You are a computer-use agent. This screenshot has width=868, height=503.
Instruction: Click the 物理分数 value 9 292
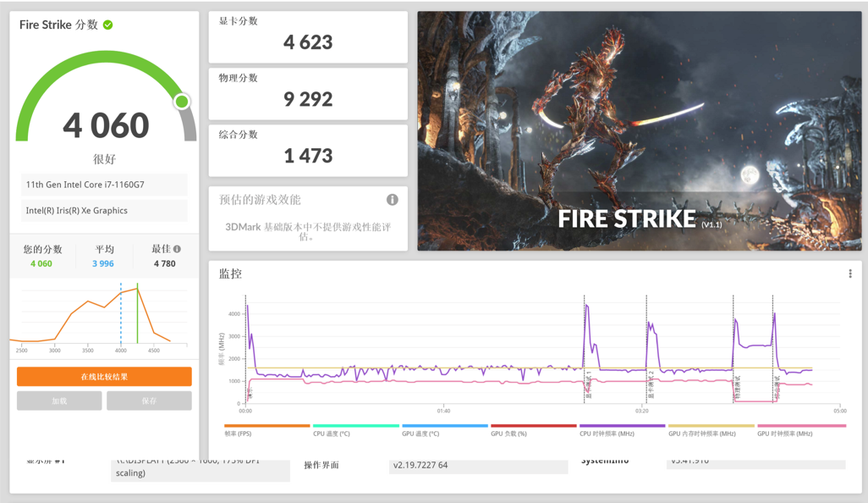[308, 99]
